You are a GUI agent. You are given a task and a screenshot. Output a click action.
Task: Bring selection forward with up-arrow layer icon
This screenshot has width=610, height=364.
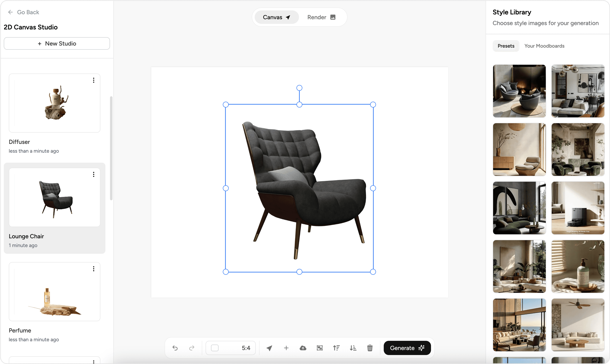pyautogui.click(x=336, y=348)
